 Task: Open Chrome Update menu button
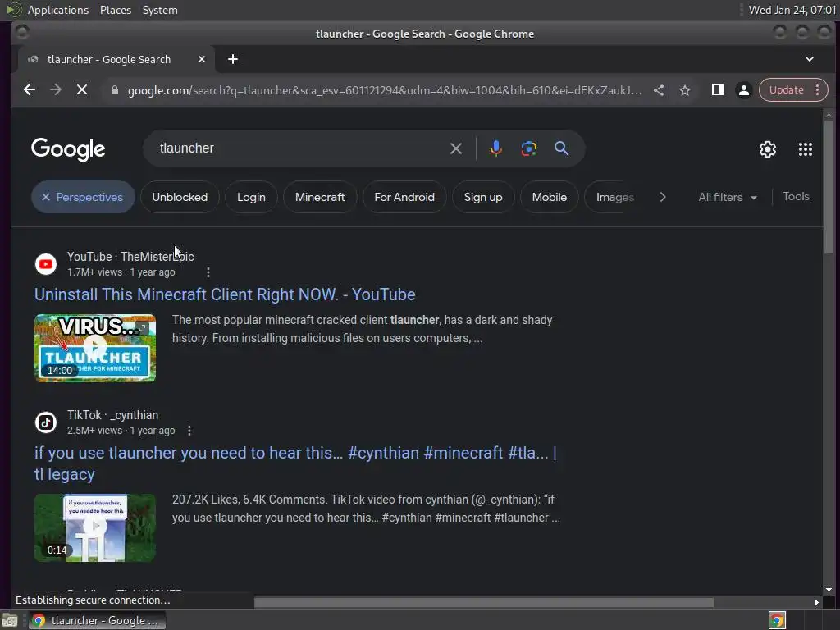793,90
